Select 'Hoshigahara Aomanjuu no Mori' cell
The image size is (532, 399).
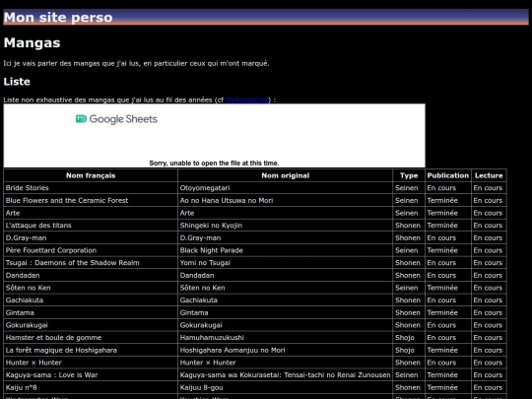coord(285,350)
